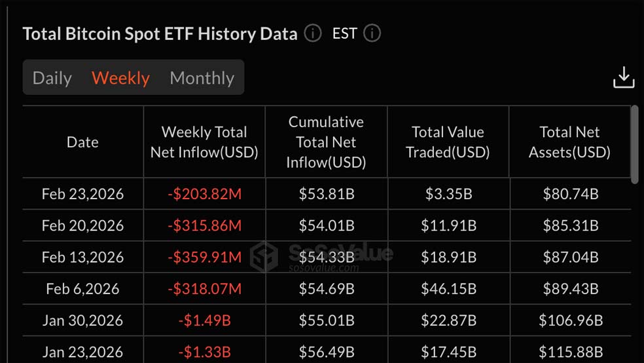644x363 pixels.
Task: Download the ETF history data
Action: (x=623, y=77)
